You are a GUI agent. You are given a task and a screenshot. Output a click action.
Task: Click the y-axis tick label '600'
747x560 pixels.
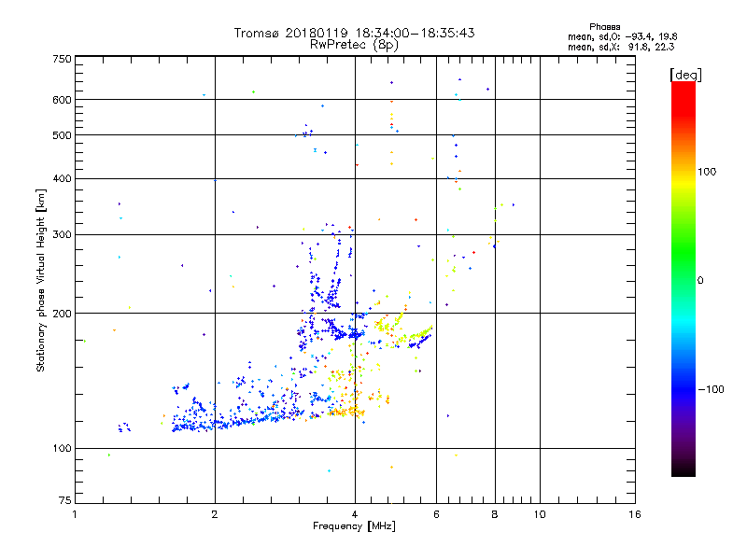tap(62, 100)
